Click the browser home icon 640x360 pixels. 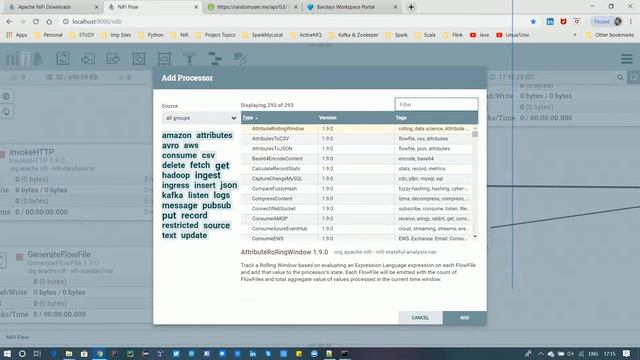tap(49, 21)
